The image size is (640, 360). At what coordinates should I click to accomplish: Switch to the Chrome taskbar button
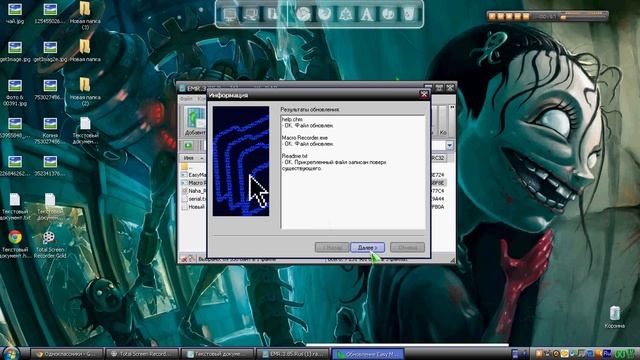pyautogui.click(x=67, y=354)
